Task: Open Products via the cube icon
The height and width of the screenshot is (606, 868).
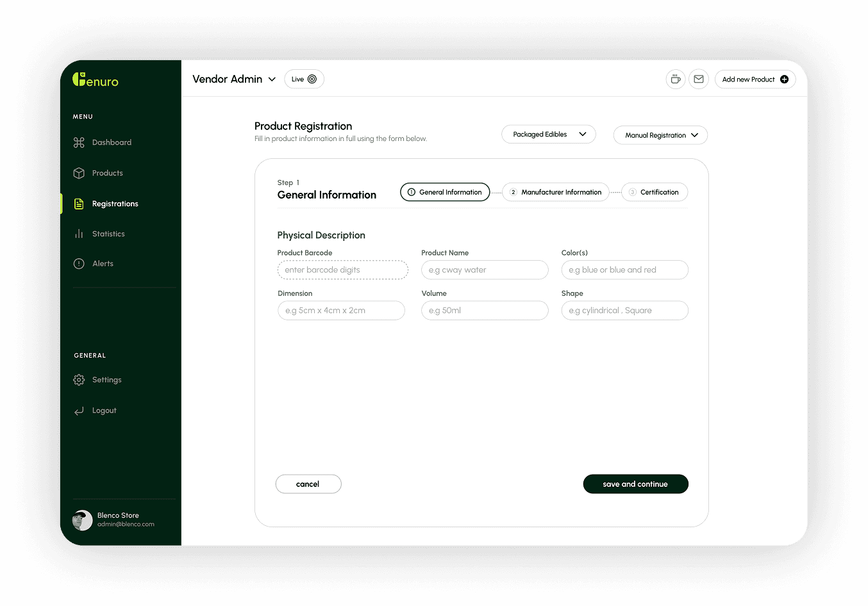Action: pos(78,172)
